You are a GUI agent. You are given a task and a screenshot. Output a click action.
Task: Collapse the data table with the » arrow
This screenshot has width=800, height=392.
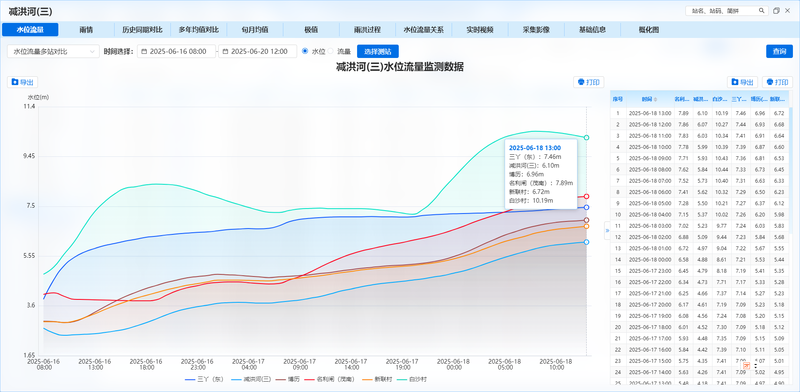(607, 230)
